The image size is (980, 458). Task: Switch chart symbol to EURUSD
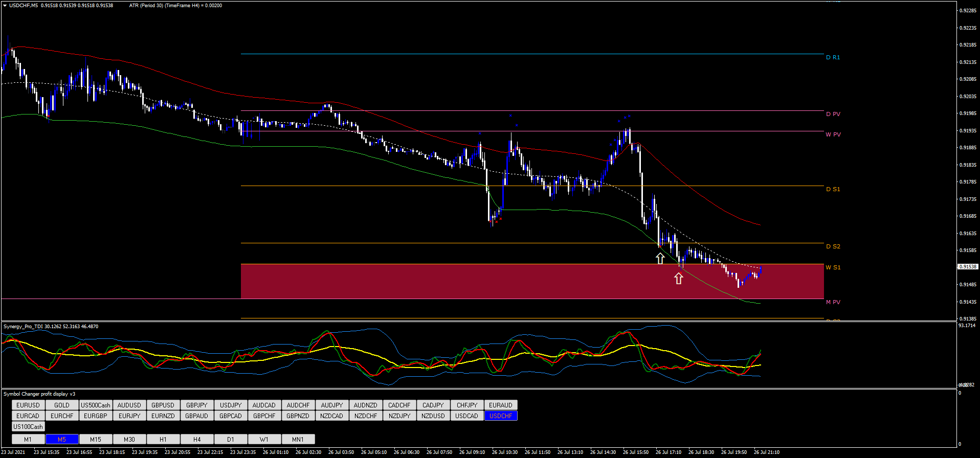point(28,405)
